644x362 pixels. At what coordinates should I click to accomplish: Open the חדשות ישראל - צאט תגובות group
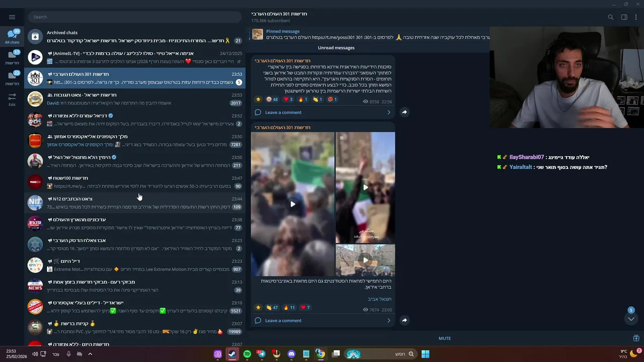(x=135, y=99)
